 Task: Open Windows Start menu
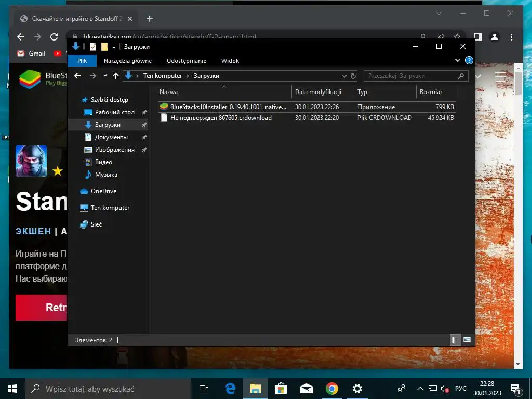tap(12, 389)
